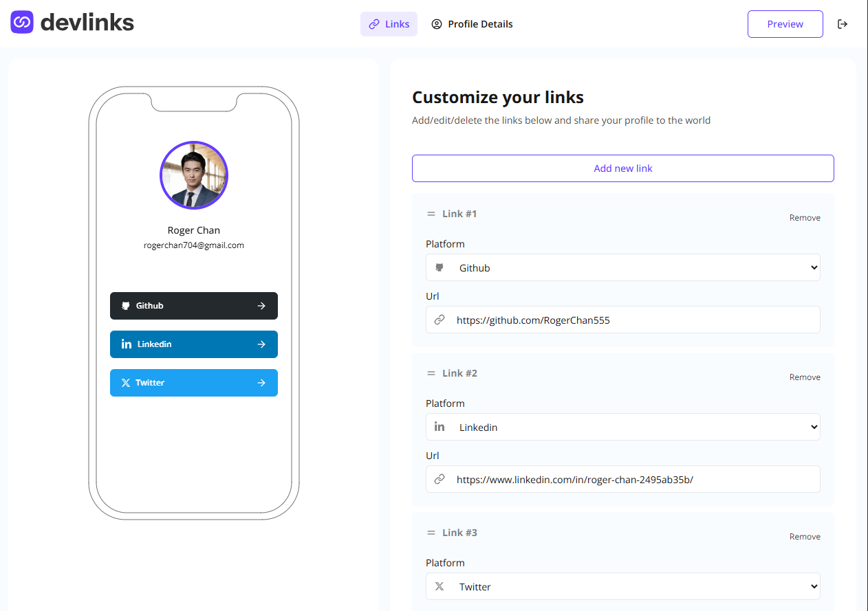Click the Linkedin link in phone preview

click(x=194, y=344)
